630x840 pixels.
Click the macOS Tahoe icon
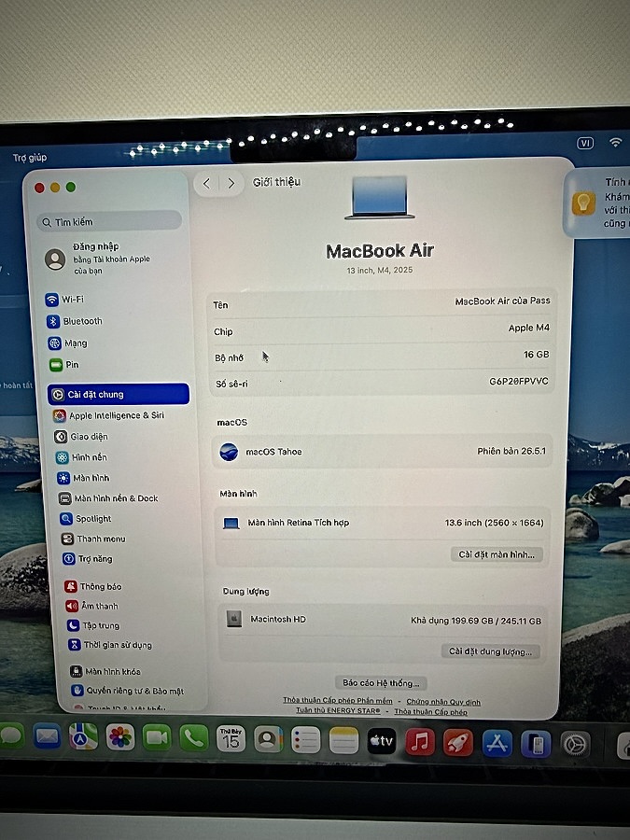tap(230, 452)
